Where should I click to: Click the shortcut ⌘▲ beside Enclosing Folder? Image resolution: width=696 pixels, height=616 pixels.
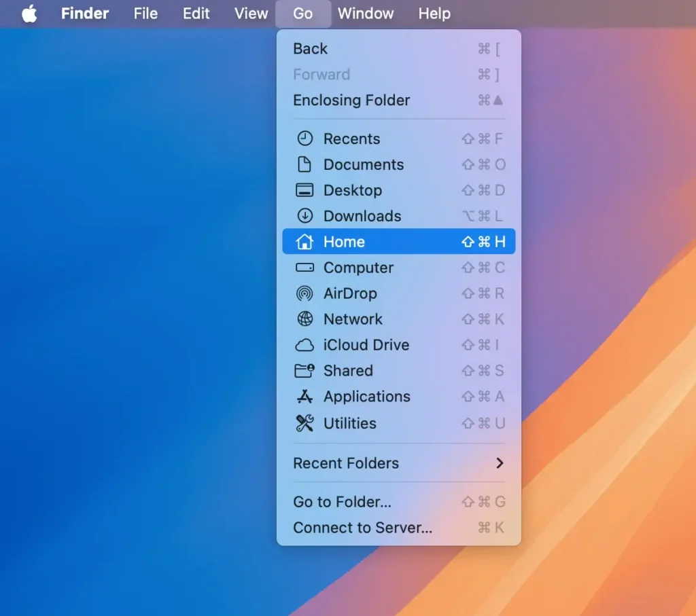pos(491,100)
